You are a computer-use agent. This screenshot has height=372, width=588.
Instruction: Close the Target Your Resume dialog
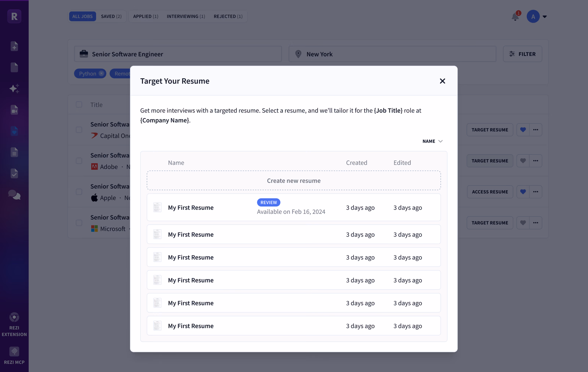tap(442, 81)
